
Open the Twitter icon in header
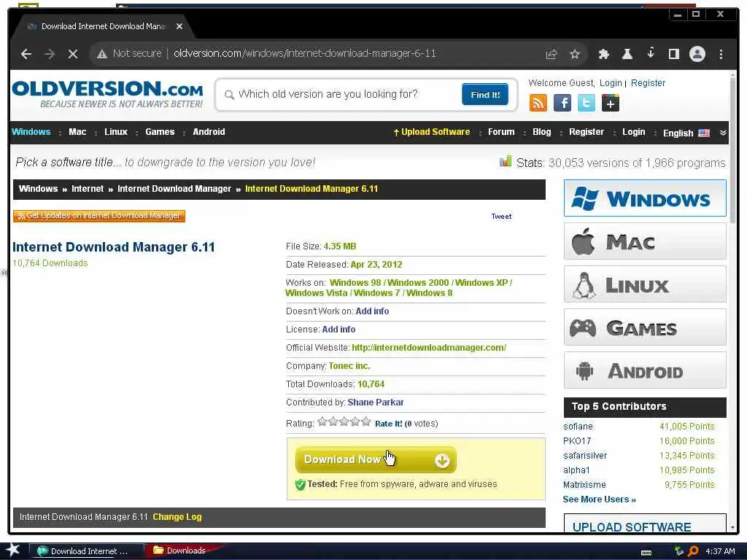coord(586,103)
